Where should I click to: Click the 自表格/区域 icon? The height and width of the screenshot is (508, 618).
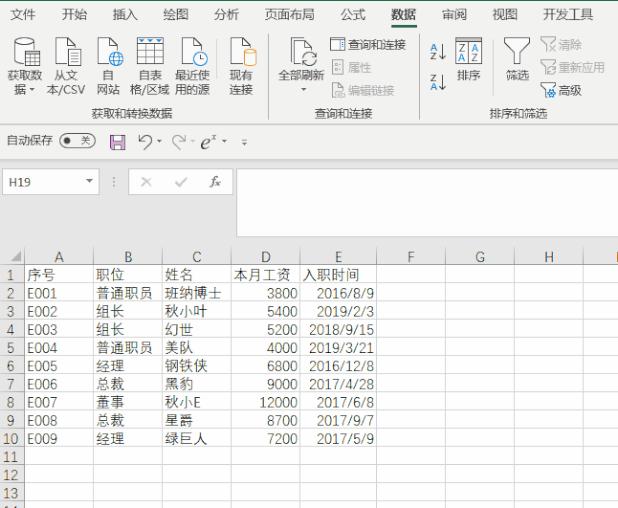click(x=150, y=66)
